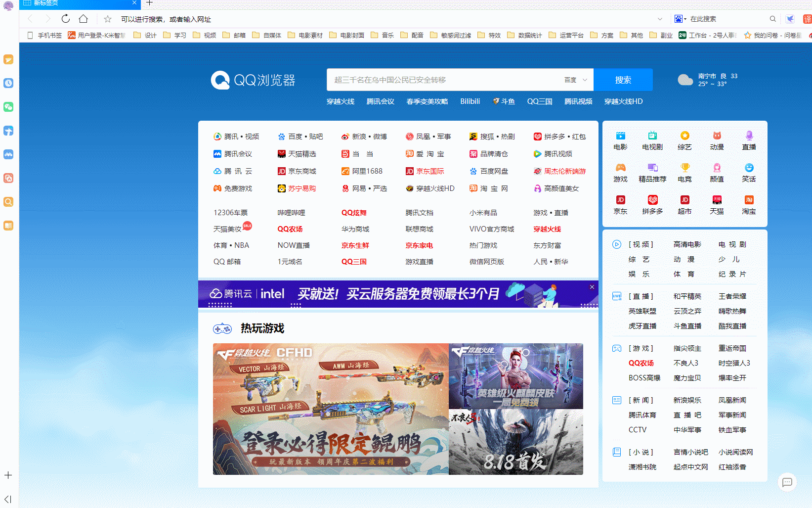Open the 设计 bookmarks folder
Image resolution: width=812 pixels, height=508 pixels.
[145, 35]
